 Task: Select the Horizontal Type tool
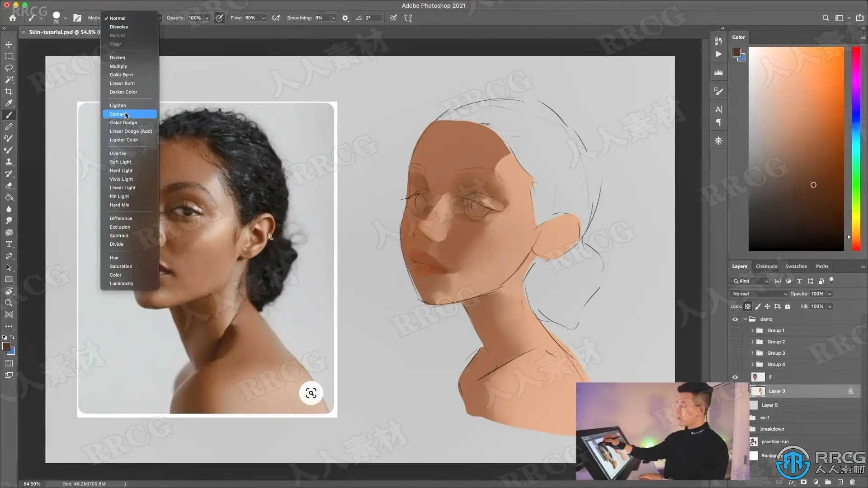pyautogui.click(x=9, y=244)
